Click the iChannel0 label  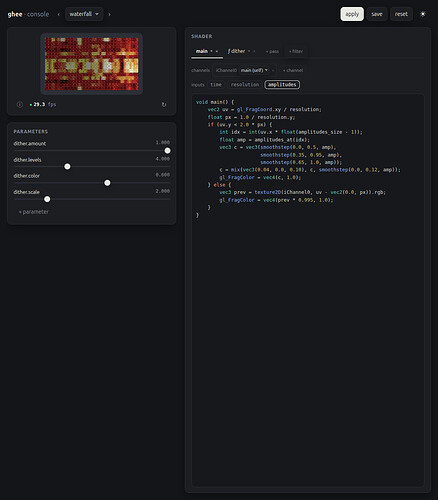226,70
